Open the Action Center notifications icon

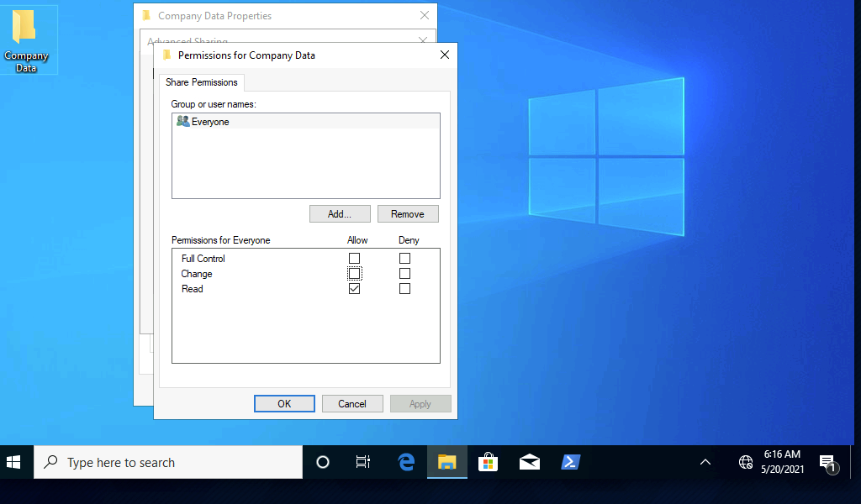(x=827, y=463)
